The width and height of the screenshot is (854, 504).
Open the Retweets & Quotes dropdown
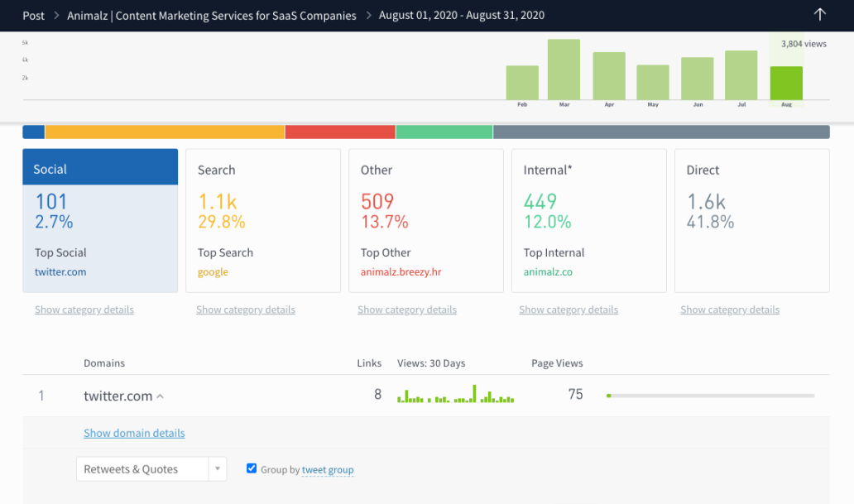tap(217, 468)
